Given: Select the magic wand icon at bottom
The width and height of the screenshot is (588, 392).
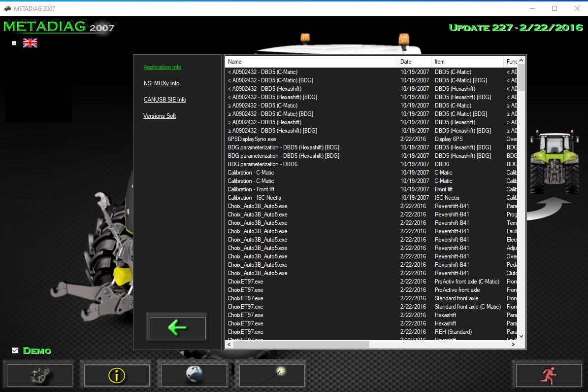Looking at the screenshot, I should [x=272, y=375].
